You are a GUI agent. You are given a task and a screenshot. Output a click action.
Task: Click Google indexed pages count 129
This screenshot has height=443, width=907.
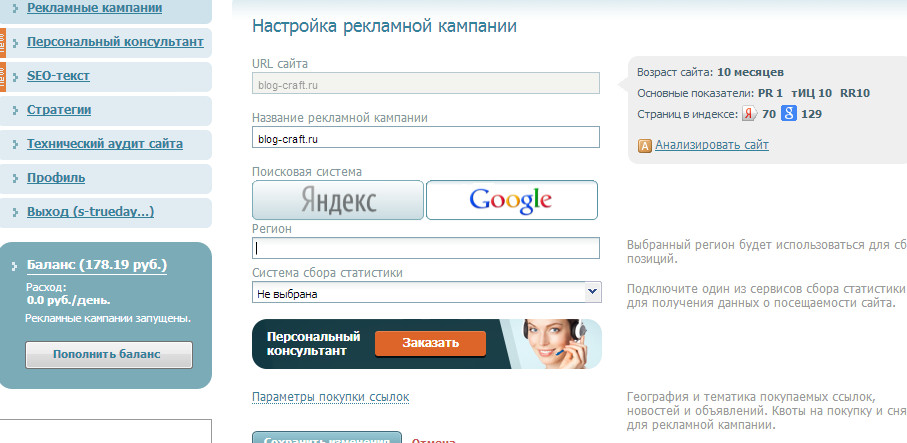click(x=812, y=114)
